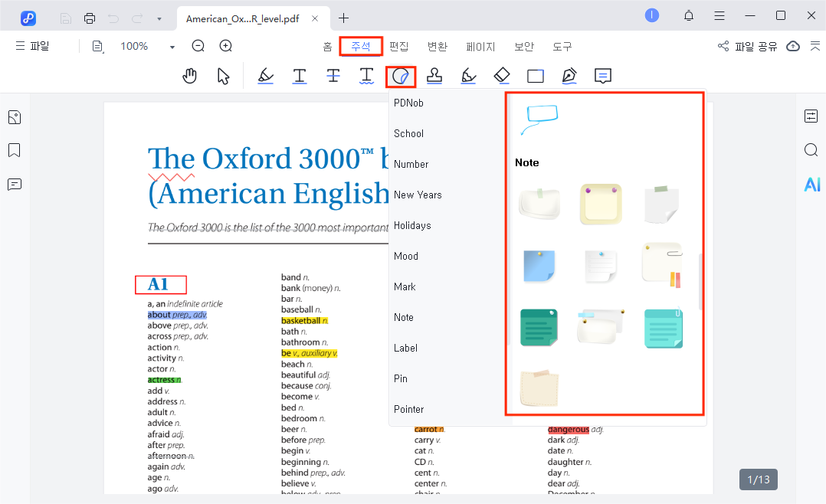Open the quick access toolbar dropdown arrow

(159, 18)
